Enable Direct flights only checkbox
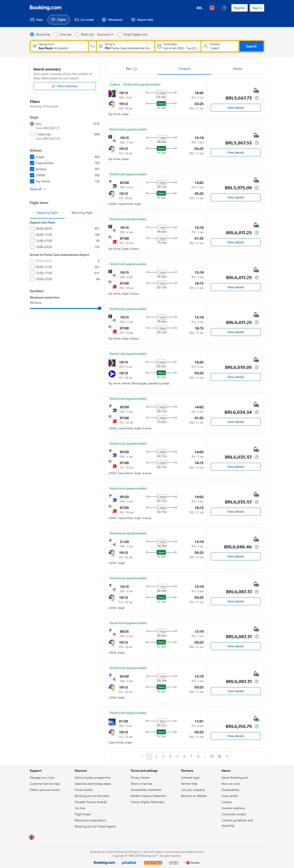This screenshot has height=868, width=294. tap(120, 34)
